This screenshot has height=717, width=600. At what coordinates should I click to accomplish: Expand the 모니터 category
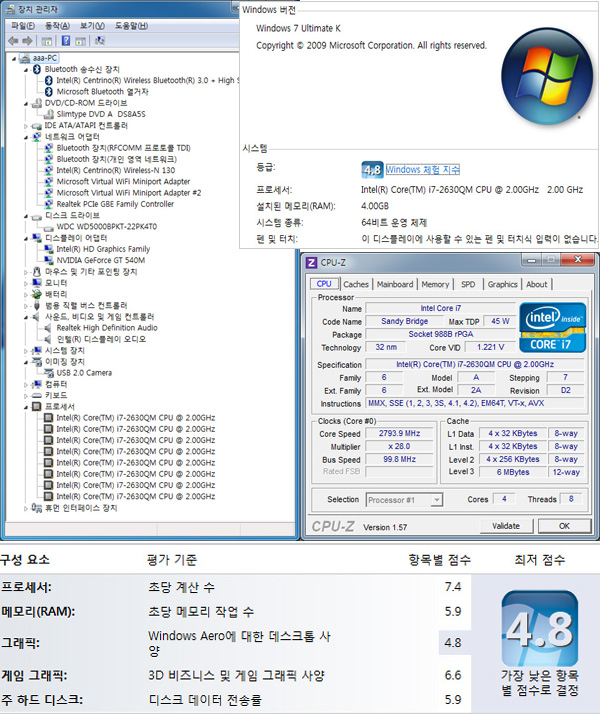point(26,283)
